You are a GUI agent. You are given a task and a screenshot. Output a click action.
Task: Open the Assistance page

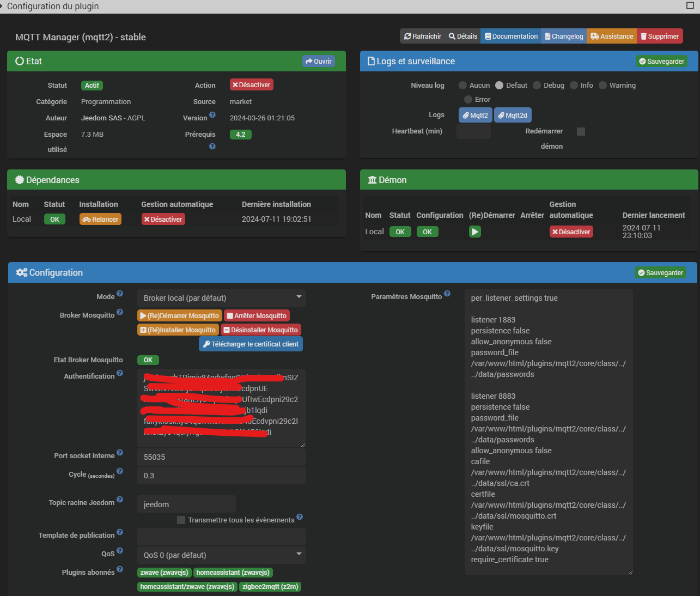[x=612, y=37]
